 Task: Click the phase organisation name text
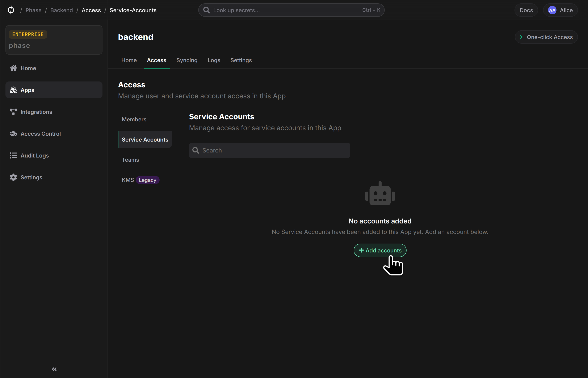[19, 46]
